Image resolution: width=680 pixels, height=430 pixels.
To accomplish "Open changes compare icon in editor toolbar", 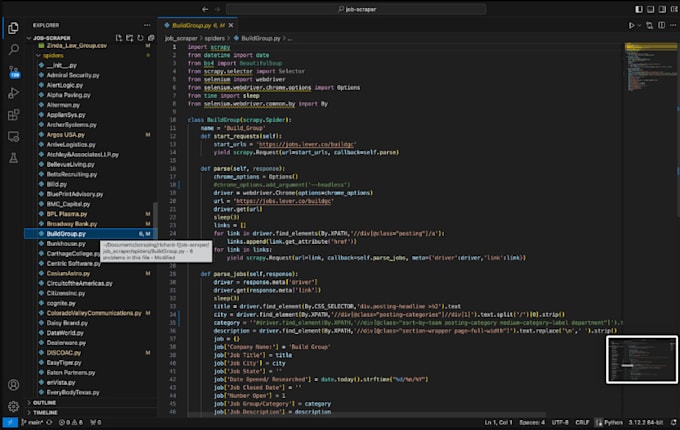I will 649,26.
